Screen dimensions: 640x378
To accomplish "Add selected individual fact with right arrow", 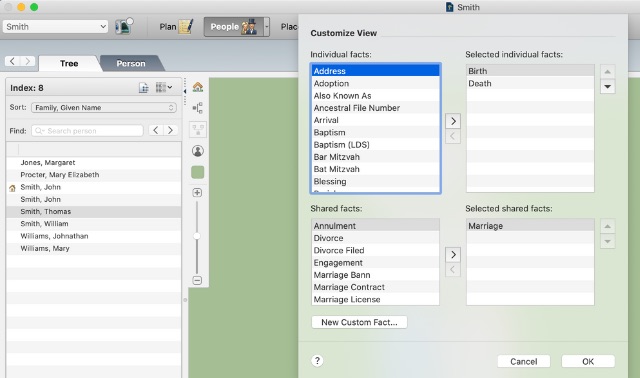I will 453,121.
